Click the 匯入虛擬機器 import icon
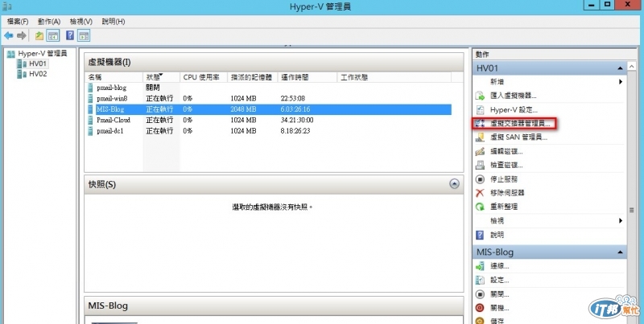 [x=480, y=96]
